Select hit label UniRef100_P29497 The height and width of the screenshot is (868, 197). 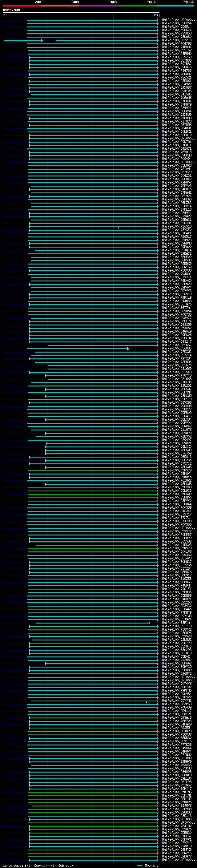177,440
